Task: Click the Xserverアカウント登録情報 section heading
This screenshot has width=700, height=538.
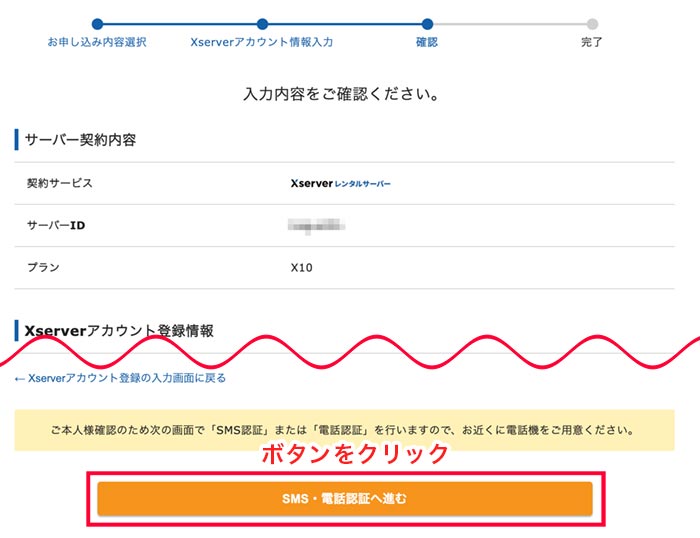Action: (119, 331)
